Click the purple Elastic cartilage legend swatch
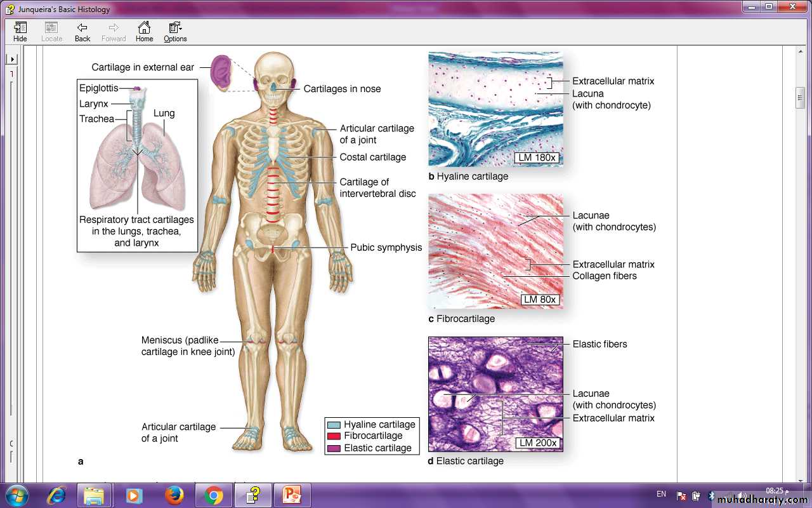 pos(334,448)
